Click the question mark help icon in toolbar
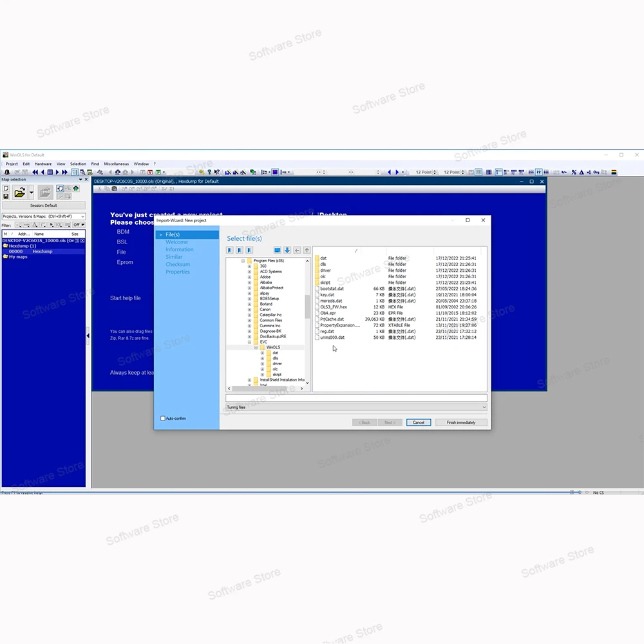 pos(209,172)
